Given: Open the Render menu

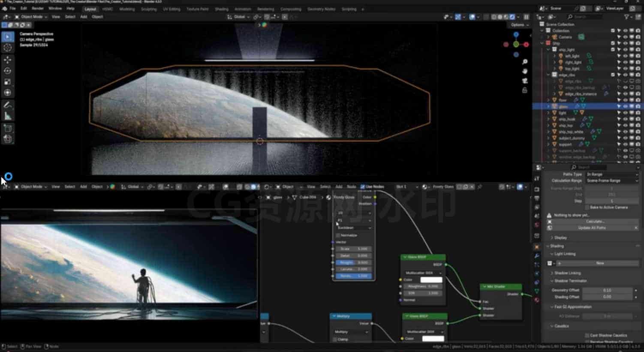Looking at the screenshot, I should click(38, 9).
